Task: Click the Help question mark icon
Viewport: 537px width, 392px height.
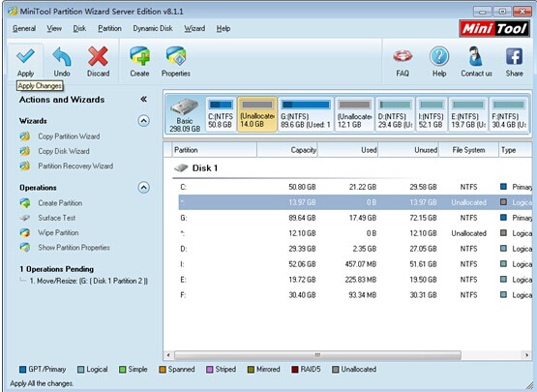Action: point(439,56)
